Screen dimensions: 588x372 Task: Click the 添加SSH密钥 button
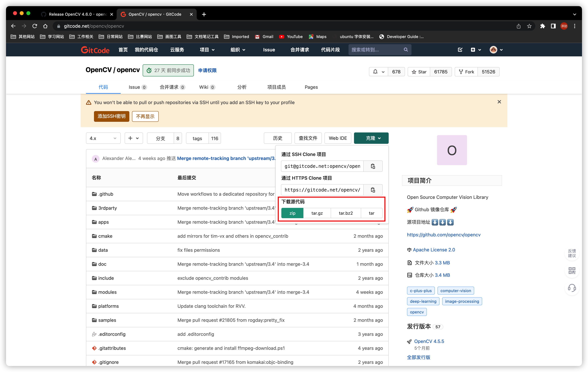pyautogui.click(x=111, y=116)
